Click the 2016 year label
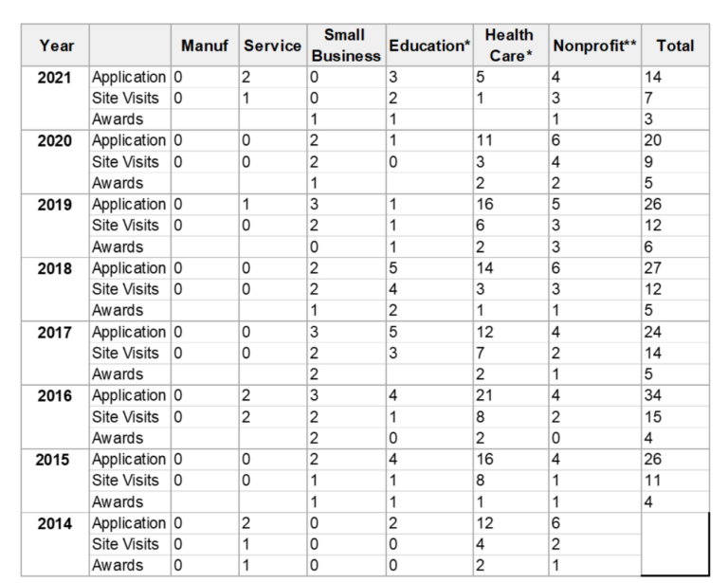The image size is (728, 583). pos(55,396)
